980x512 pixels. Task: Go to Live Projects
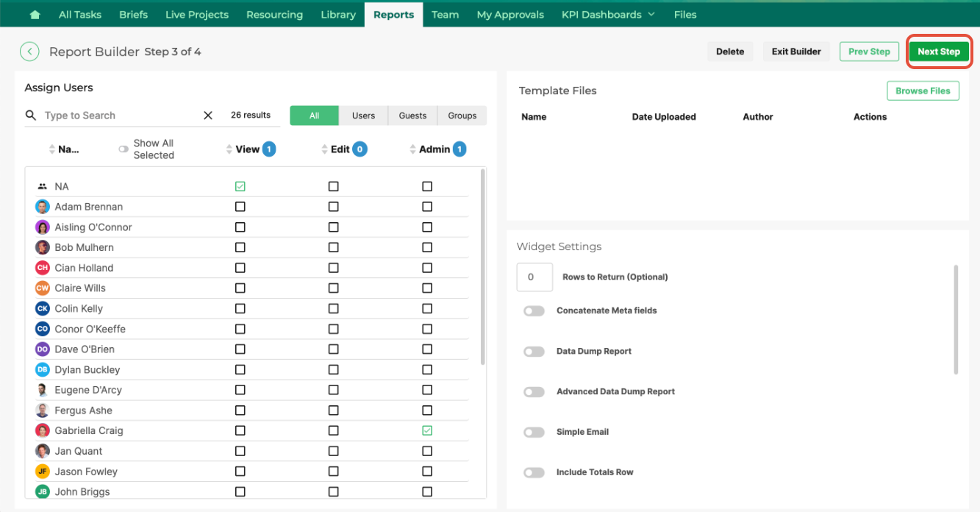(197, 15)
